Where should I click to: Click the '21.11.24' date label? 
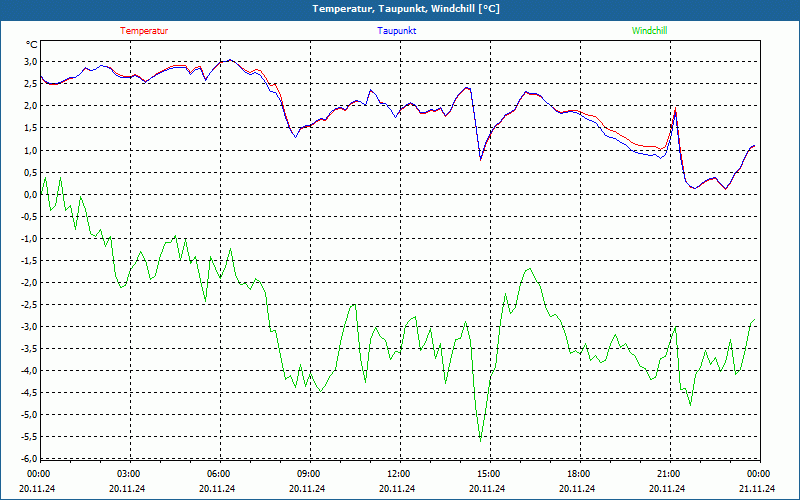pos(757,488)
